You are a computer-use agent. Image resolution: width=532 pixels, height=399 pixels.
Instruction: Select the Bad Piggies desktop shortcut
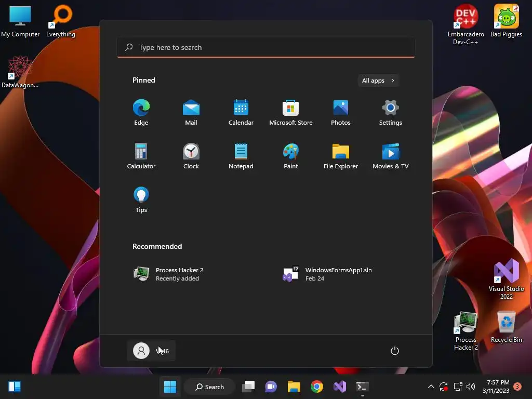(506, 21)
